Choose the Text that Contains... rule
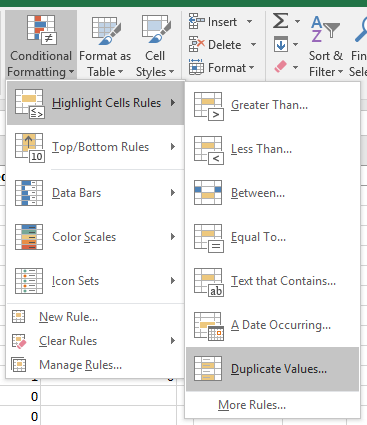 [272, 281]
